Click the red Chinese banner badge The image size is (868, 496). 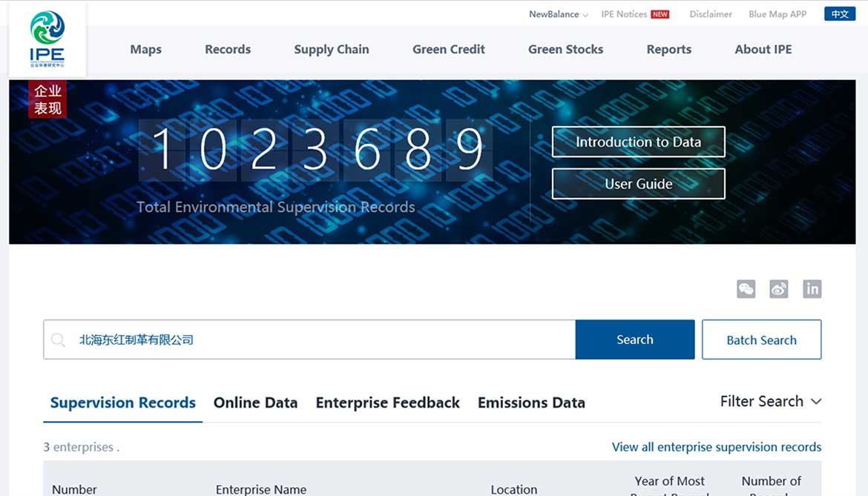pos(47,99)
